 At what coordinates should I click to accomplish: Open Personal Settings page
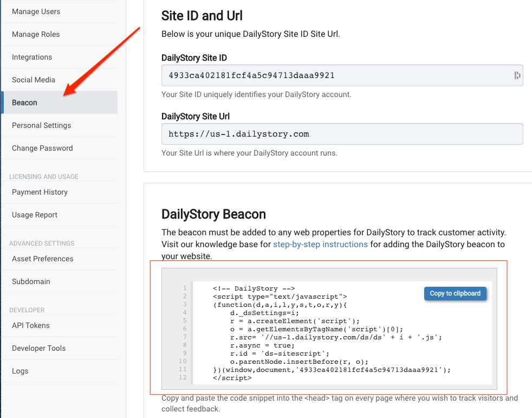(x=41, y=125)
